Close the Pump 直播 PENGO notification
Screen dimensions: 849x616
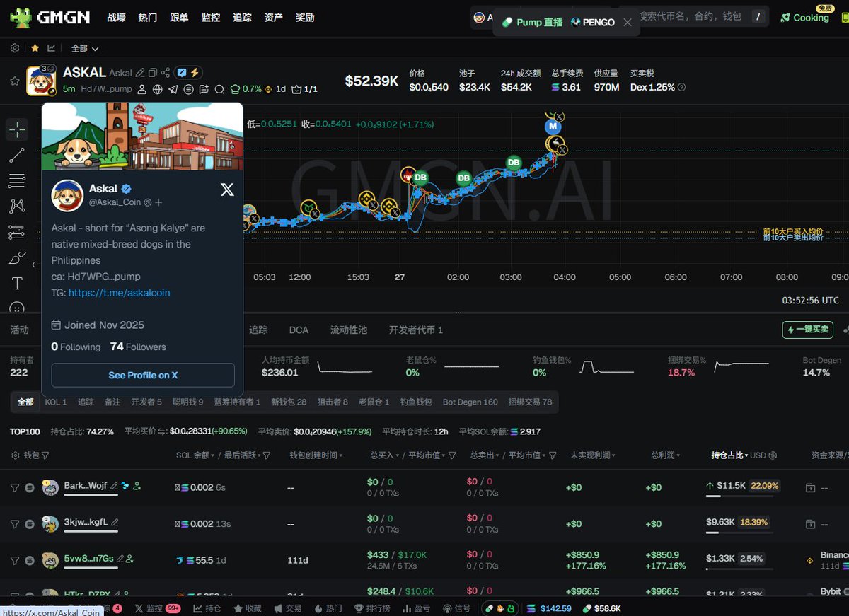[628, 23]
